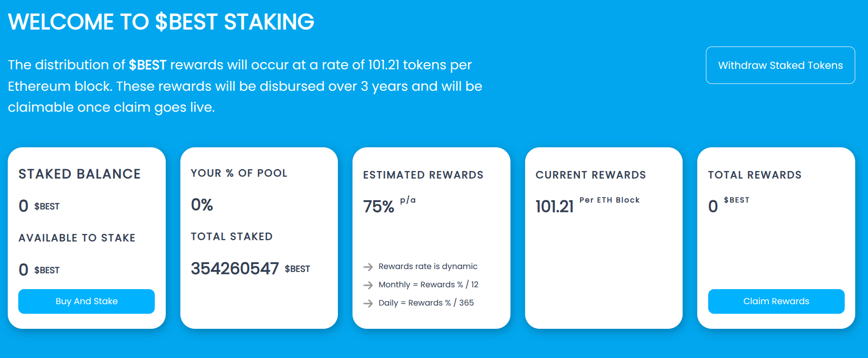Screen dimensions: 868x358
Task: Click the arrow icon beside 'Rewards rate is dynamic'
Action: click(x=368, y=266)
